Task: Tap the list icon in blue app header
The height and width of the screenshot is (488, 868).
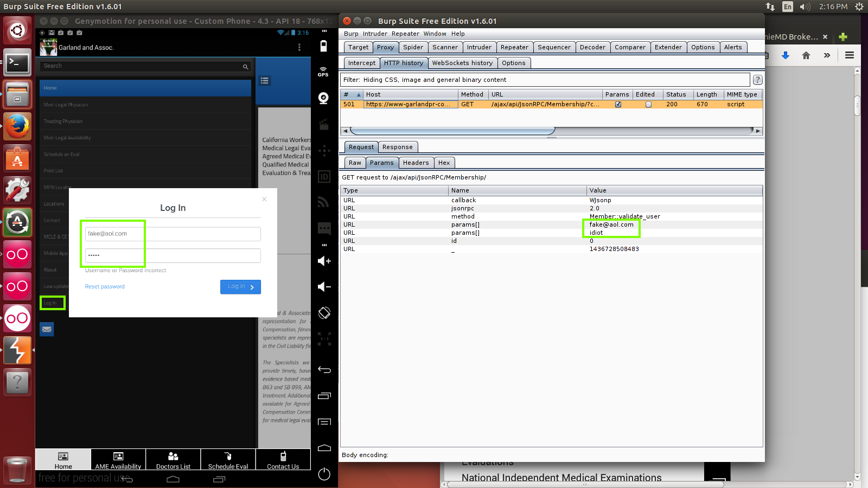Action: (x=265, y=81)
